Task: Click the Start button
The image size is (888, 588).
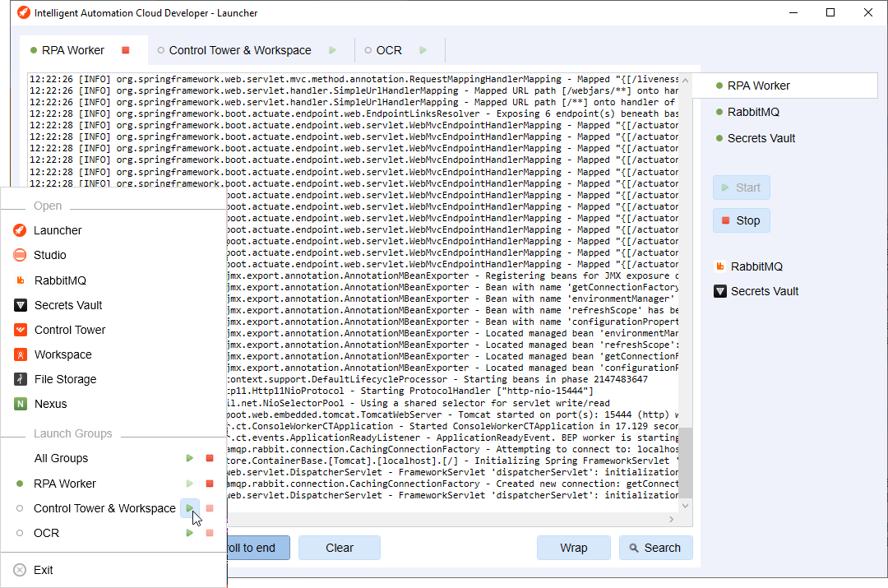Action: (x=742, y=188)
